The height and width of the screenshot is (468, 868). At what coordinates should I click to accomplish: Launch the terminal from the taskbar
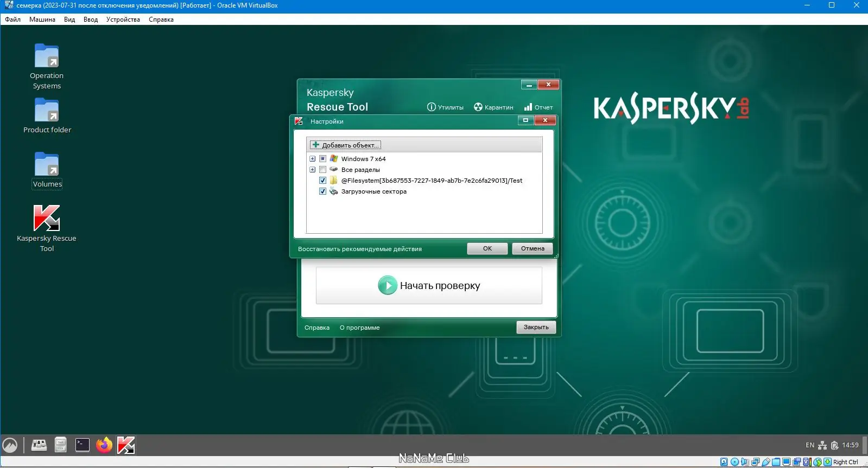[82, 445]
